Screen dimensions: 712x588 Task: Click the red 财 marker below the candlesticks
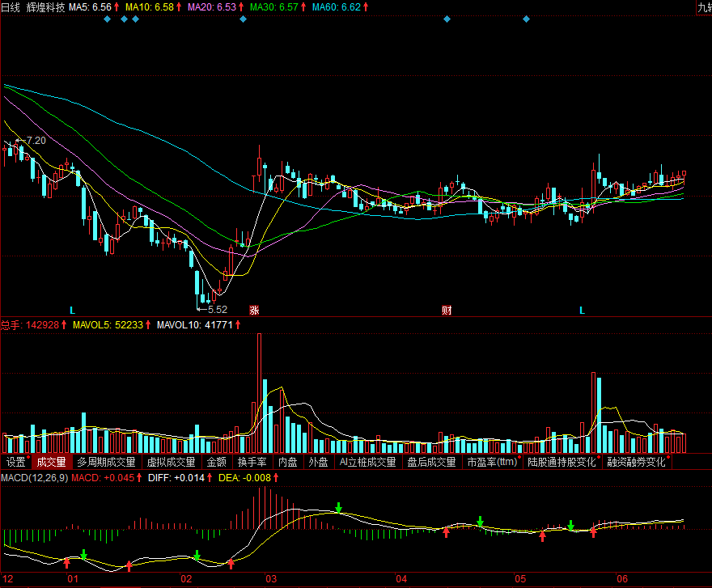click(x=446, y=310)
